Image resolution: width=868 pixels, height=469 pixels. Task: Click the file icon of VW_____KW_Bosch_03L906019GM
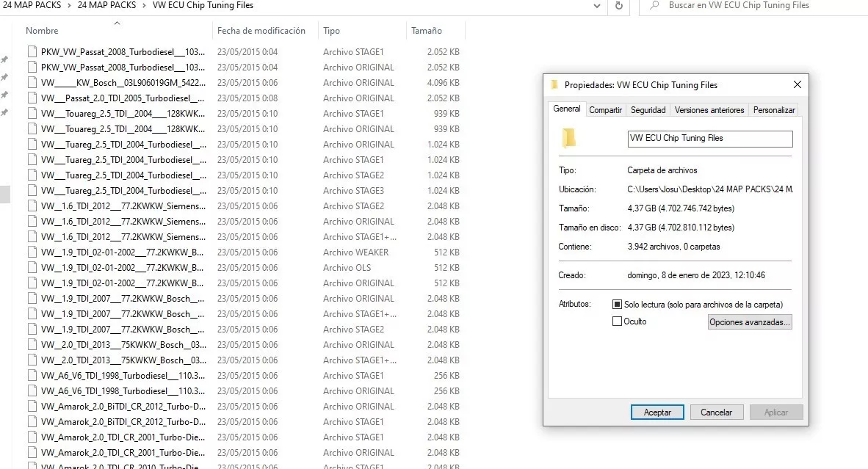pyautogui.click(x=33, y=83)
